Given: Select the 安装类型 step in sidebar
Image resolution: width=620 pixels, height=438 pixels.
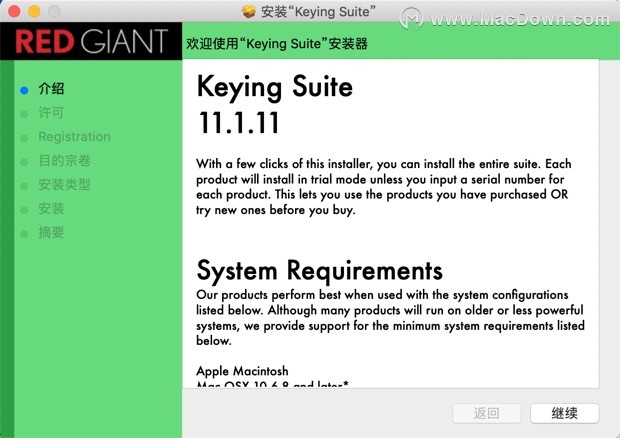Looking at the screenshot, I should pos(64,185).
